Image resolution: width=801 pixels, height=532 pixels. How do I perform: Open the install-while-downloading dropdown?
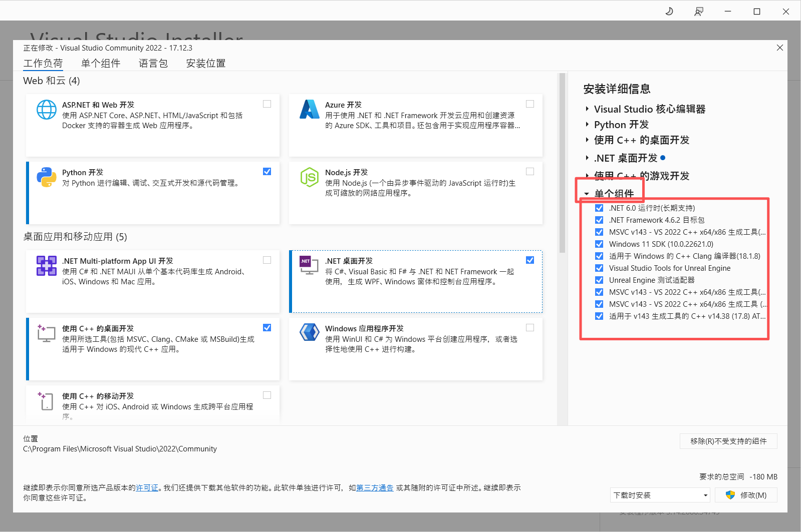click(660, 495)
